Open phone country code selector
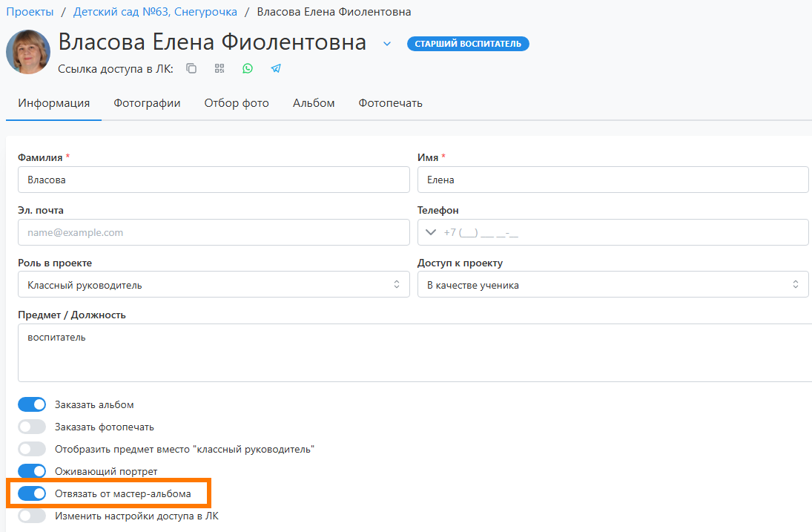This screenshot has height=532, width=812. [430, 232]
